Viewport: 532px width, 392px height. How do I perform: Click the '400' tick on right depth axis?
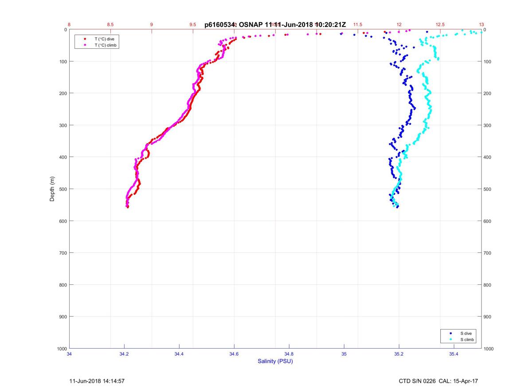[488, 157]
